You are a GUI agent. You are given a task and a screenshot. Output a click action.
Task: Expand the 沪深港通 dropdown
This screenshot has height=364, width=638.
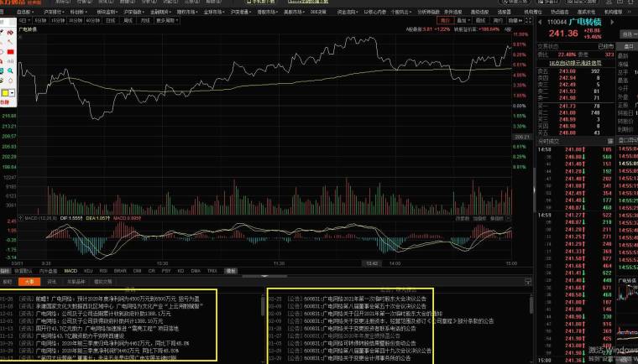tap(240, 13)
